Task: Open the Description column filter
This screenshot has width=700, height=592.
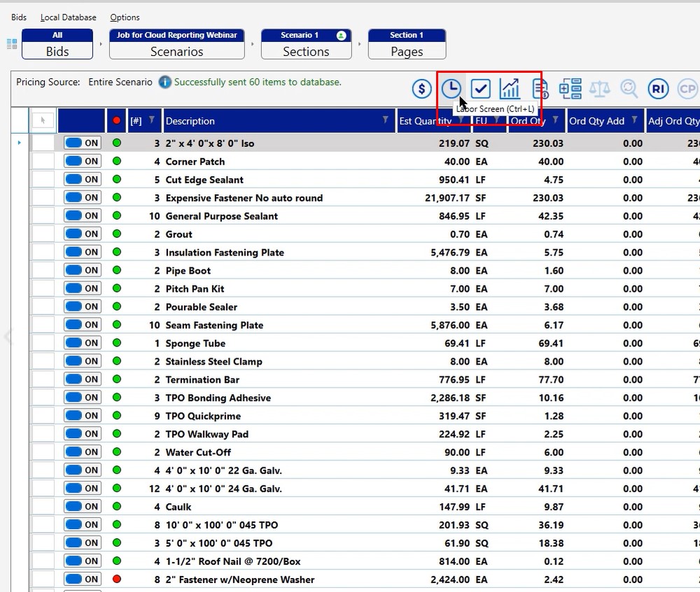Action: coord(385,120)
